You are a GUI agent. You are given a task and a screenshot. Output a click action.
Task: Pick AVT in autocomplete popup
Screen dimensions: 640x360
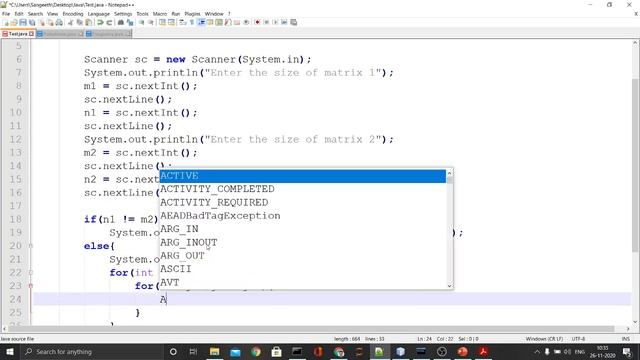click(x=302, y=282)
